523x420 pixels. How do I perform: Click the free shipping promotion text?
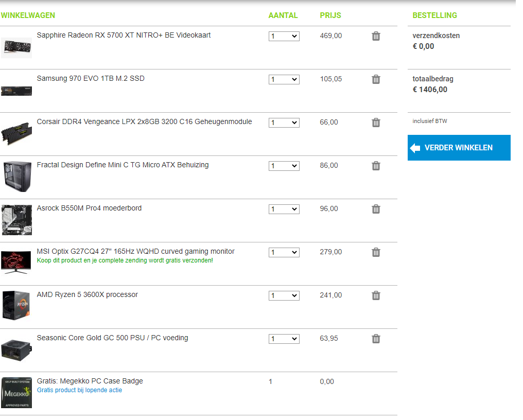coord(125,260)
